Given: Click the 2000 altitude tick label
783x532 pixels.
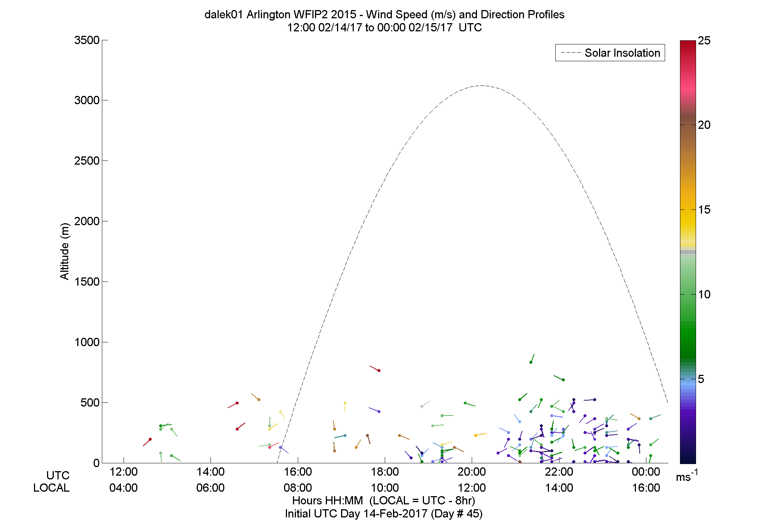Looking at the screenshot, I should [x=87, y=221].
